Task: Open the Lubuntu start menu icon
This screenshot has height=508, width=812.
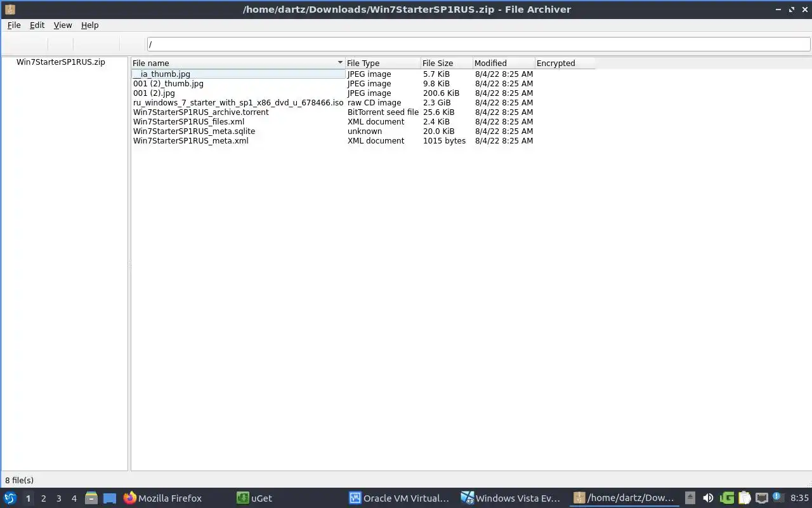Action: (x=10, y=498)
